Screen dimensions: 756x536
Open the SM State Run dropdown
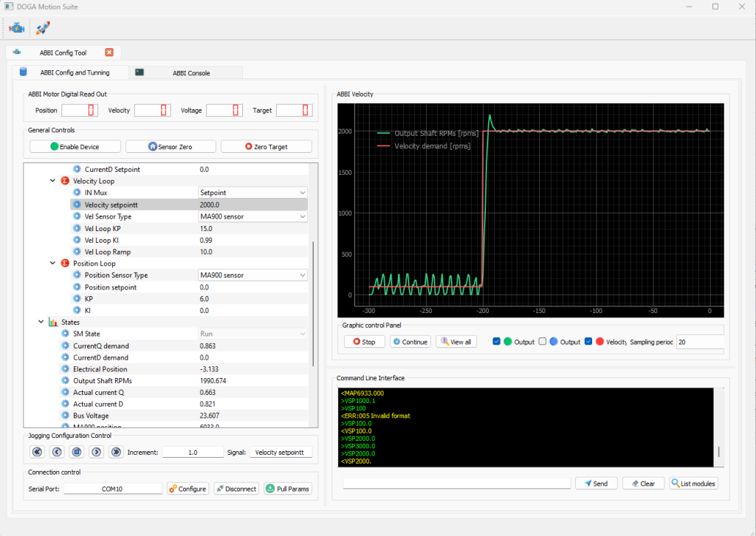(252, 334)
